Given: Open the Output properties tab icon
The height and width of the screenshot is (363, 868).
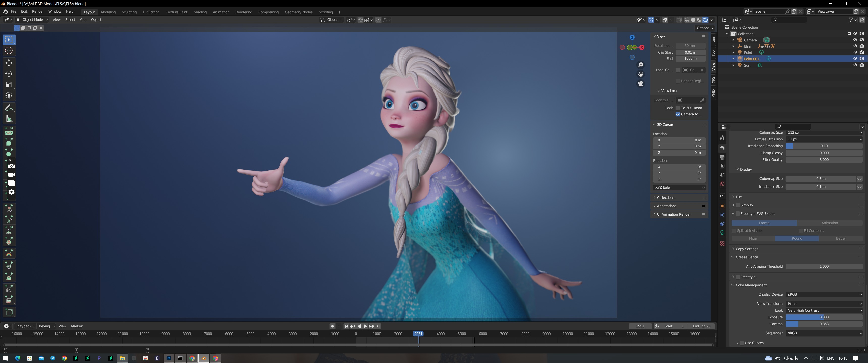Looking at the screenshot, I should (x=722, y=157).
